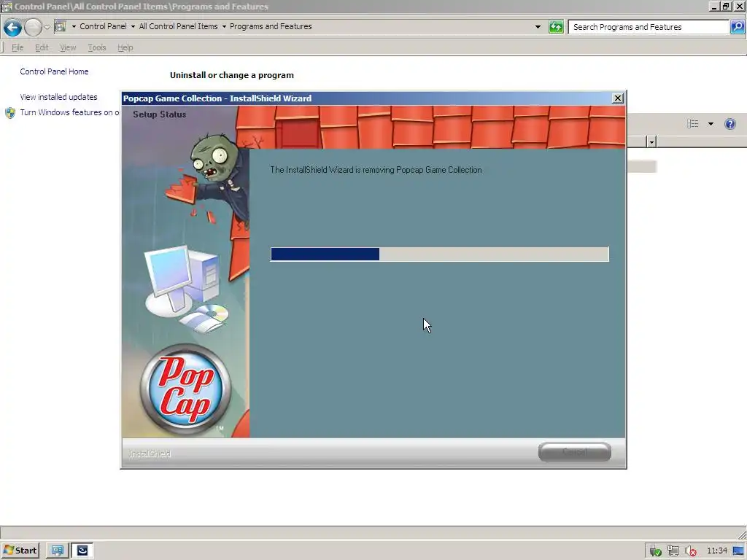Screen dimensions: 747x560
Task: Open Turn Windows features on or off
Action: coord(69,112)
